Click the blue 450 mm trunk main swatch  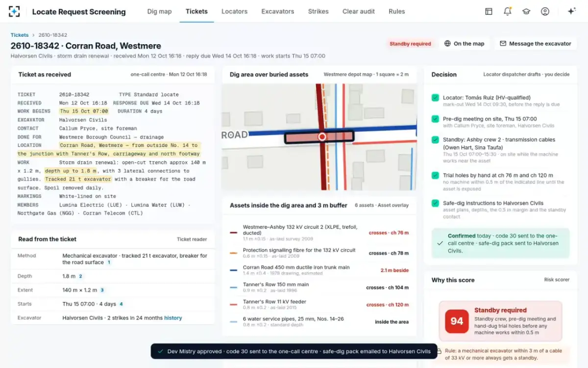pos(234,270)
